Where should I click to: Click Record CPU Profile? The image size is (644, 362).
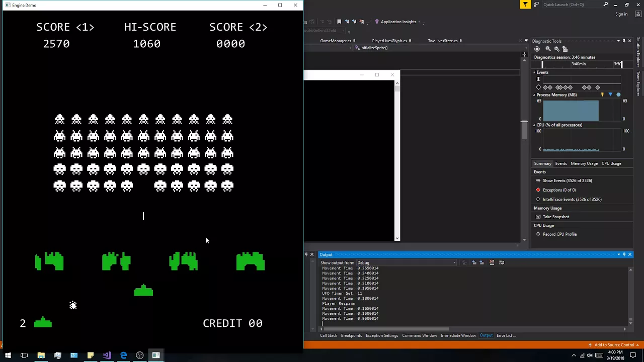click(x=559, y=234)
